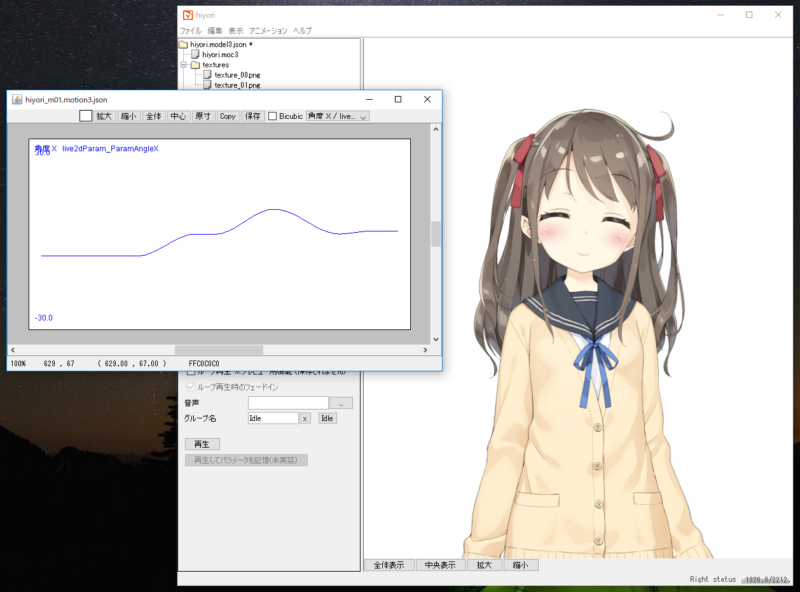Click the 再生 play button
Viewport: 800px width, 592px height.
click(x=201, y=443)
